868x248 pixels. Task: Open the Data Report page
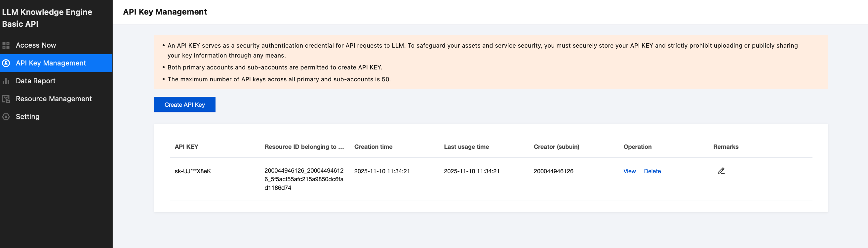[35, 81]
